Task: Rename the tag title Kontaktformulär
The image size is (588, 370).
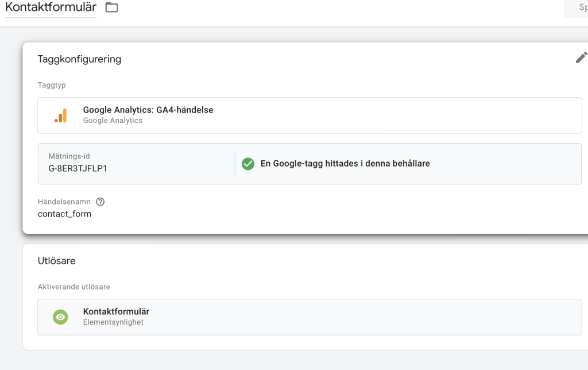Action: tap(51, 7)
